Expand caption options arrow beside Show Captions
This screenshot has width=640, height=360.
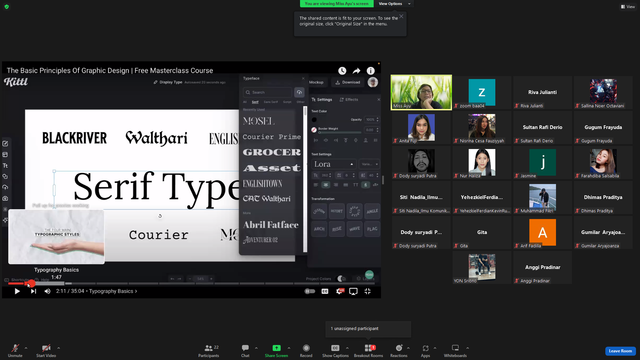(x=347, y=348)
